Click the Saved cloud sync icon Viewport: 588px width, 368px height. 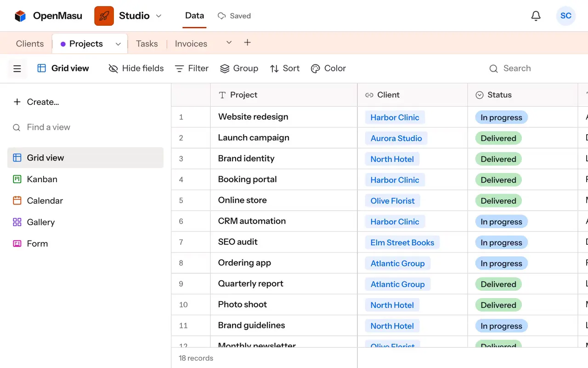coord(221,16)
